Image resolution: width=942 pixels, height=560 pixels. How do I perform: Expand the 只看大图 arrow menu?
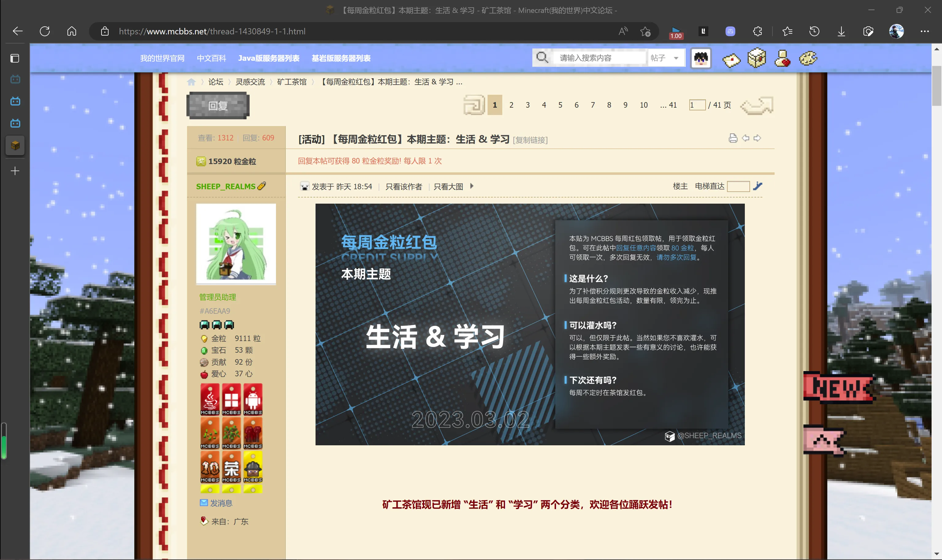[472, 186]
